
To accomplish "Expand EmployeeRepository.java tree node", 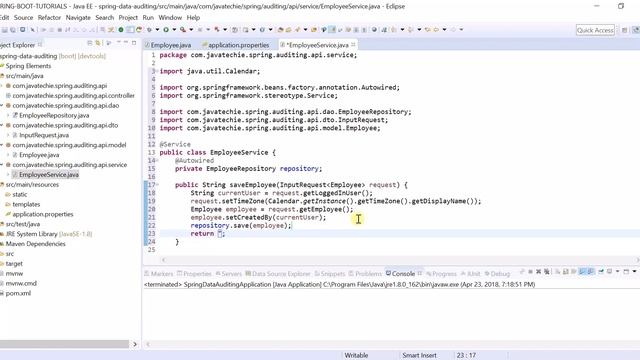I will click(x=8, y=116).
